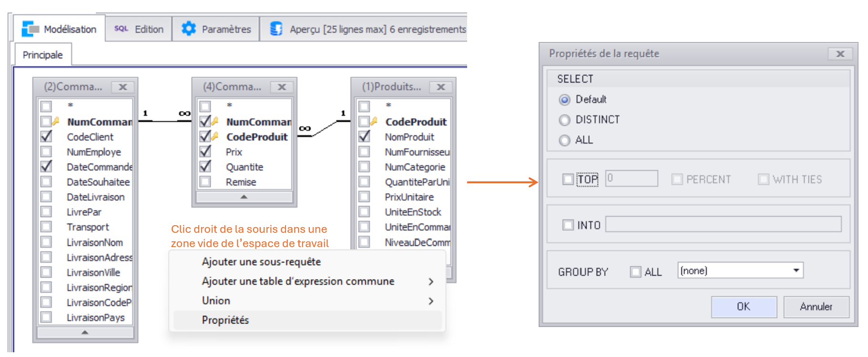The width and height of the screenshot is (868, 357).
Task: Collapse the (4)Comma... table field list
Action: [x=244, y=197]
